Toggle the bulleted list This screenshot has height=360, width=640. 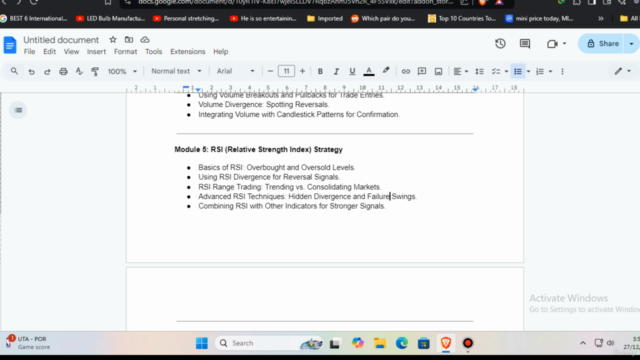(518, 71)
